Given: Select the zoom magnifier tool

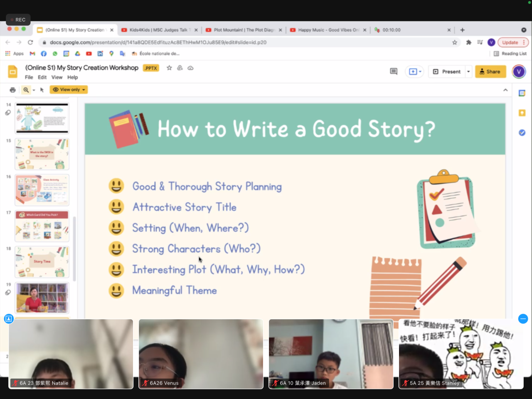Looking at the screenshot, I should (x=26, y=90).
